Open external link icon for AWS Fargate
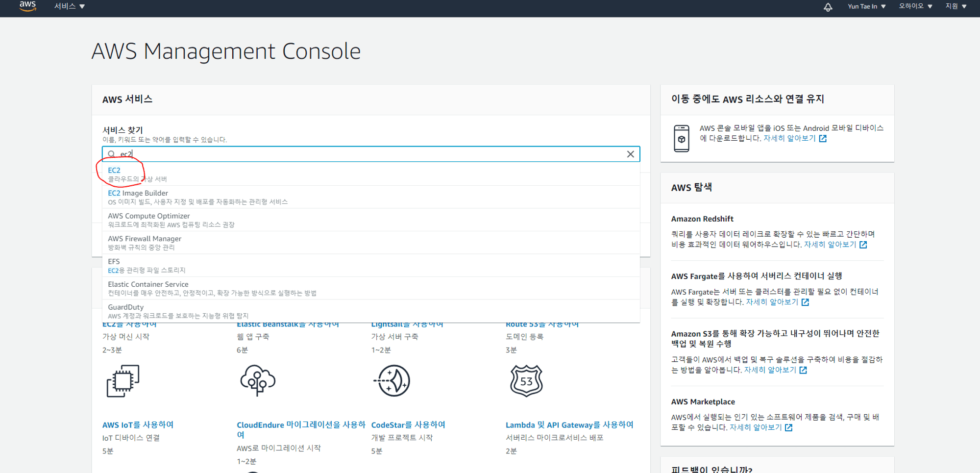 [805, 302]
